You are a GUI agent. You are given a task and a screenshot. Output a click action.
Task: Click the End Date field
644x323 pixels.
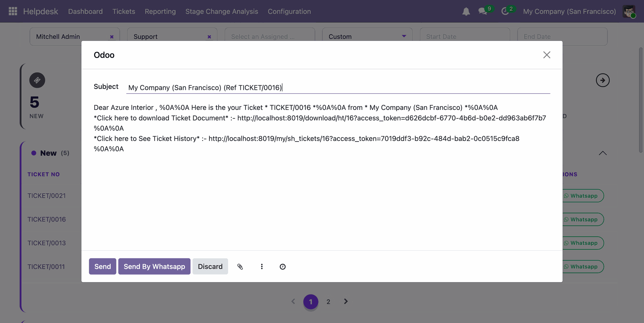click(562, 37)
